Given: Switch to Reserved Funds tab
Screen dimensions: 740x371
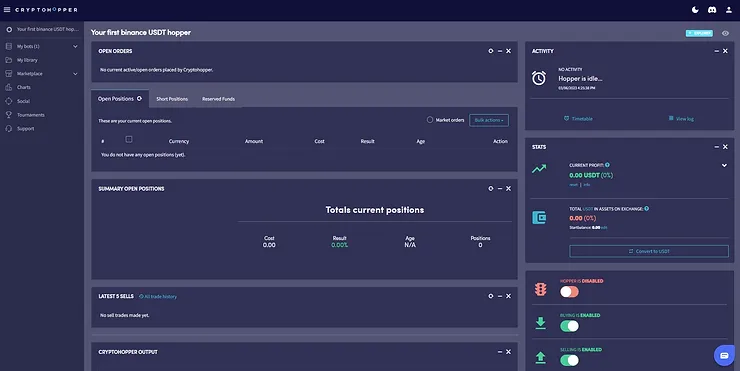Looking at the screenshot, I should coord(219,99).
